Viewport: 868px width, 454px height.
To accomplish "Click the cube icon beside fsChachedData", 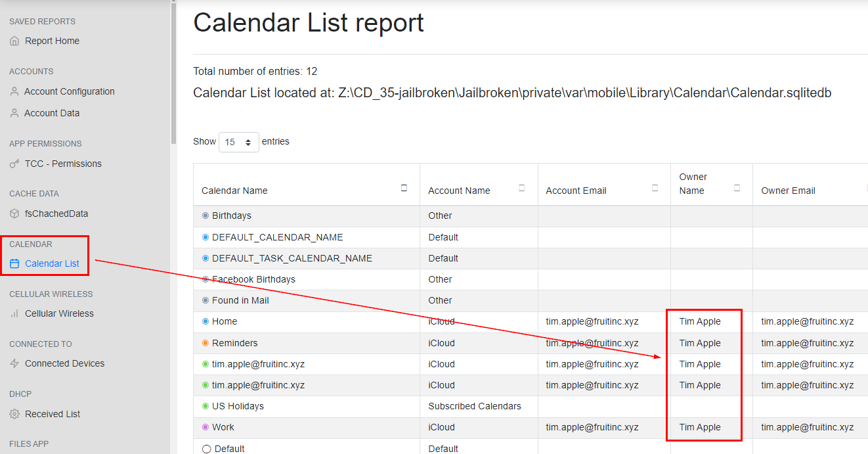I will [14, 214].
